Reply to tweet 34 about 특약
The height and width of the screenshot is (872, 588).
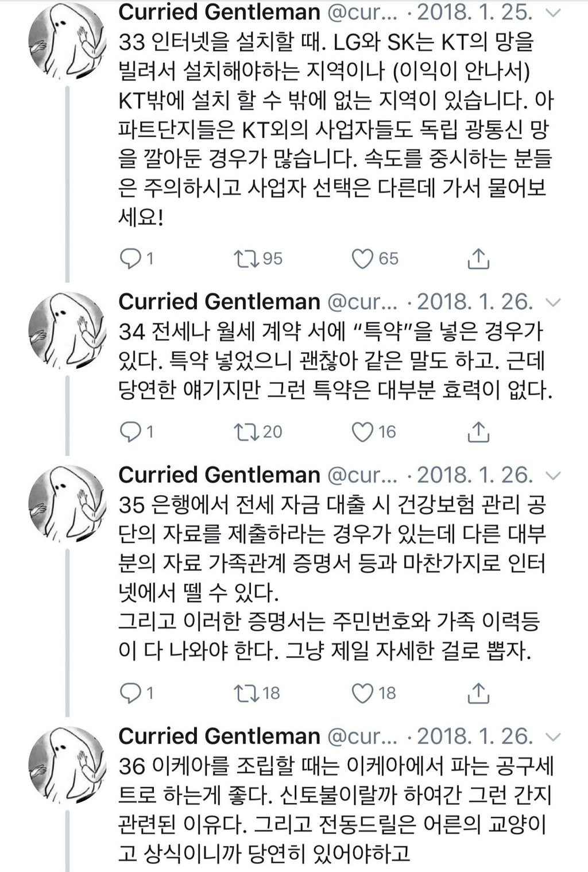click(x=130, y=432)
